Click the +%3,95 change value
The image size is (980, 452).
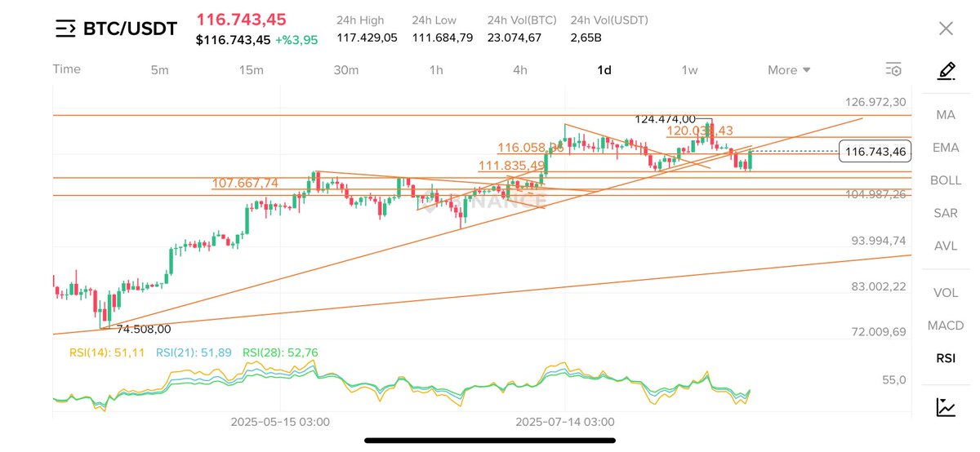tap(296, 40)
